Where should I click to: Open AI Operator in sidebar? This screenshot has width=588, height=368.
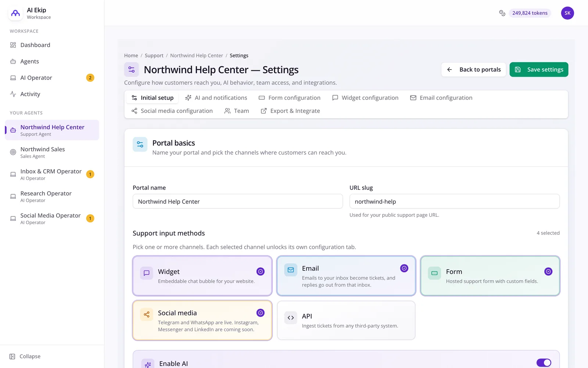click(52, 78)
